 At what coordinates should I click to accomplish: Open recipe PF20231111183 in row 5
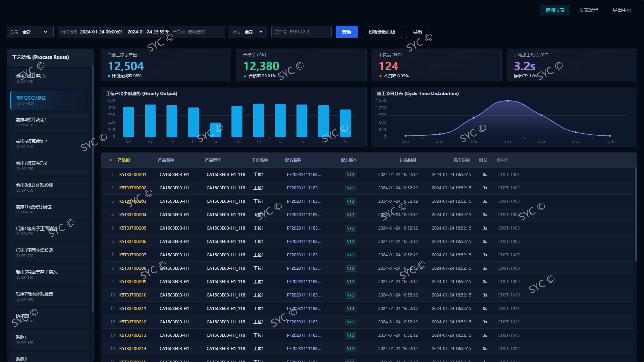pos(303,228)
